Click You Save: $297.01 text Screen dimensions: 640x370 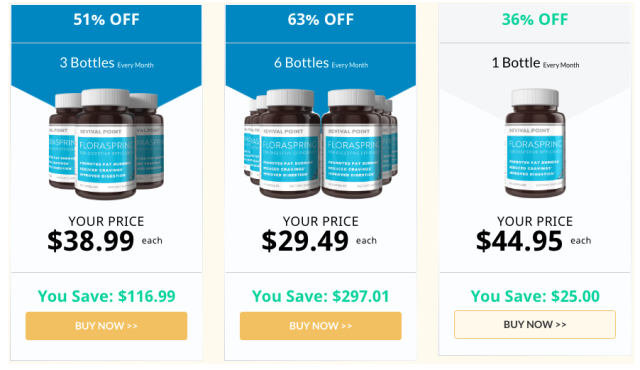tap(320, 296)
